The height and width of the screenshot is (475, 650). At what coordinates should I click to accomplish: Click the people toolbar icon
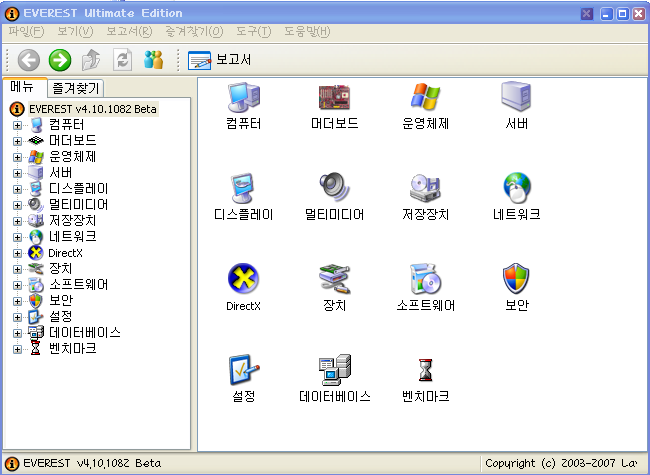[153, 60]
